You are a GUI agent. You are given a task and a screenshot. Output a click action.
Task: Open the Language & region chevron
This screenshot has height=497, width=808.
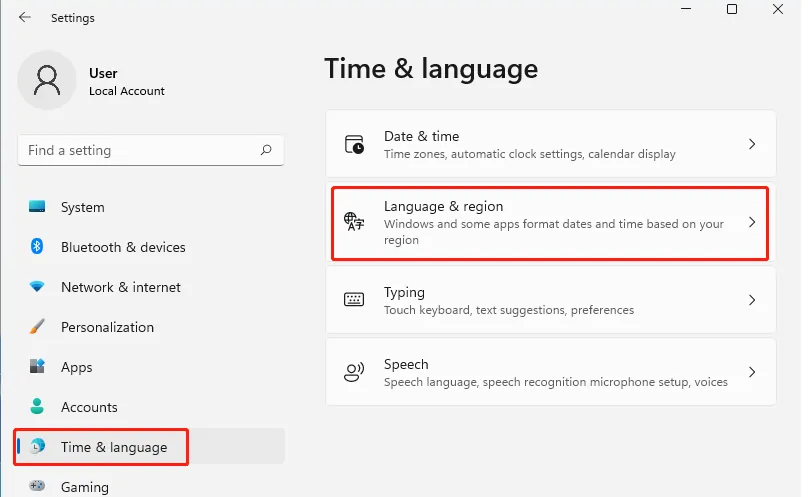[752, 222]
